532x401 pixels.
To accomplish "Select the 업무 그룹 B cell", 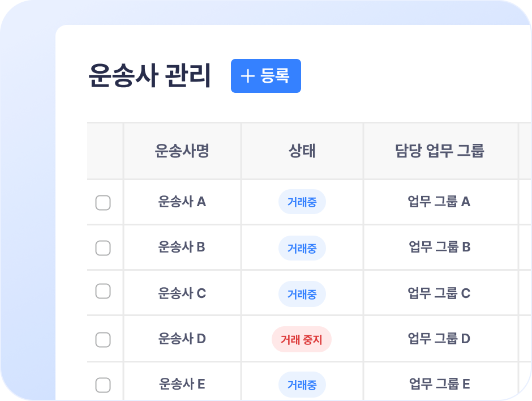I will (440, 247).
